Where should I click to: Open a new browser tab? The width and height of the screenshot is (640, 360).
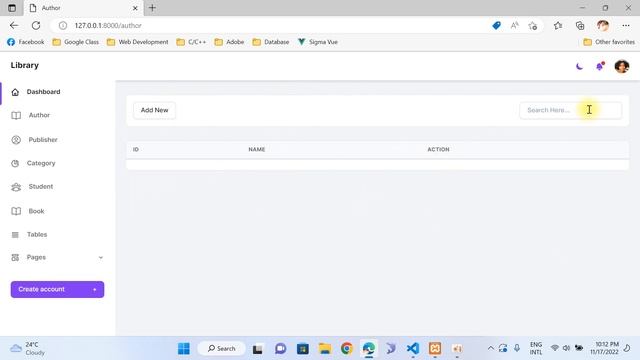click(x=152, y=8)
